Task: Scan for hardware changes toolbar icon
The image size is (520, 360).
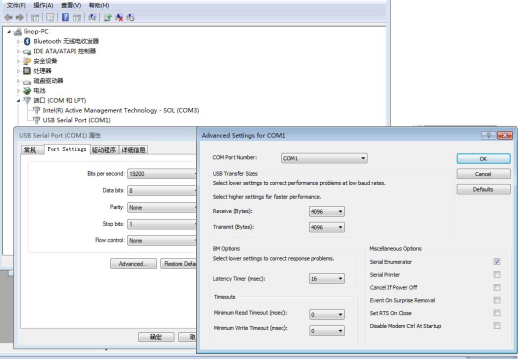Action: pos(92,17)
